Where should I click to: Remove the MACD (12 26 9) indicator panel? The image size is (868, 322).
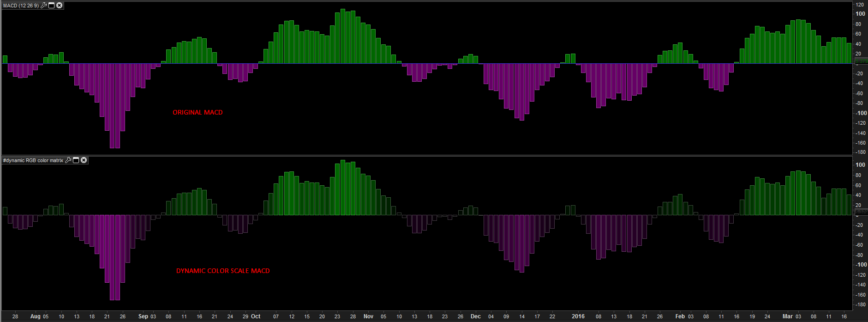pos(60,6)
